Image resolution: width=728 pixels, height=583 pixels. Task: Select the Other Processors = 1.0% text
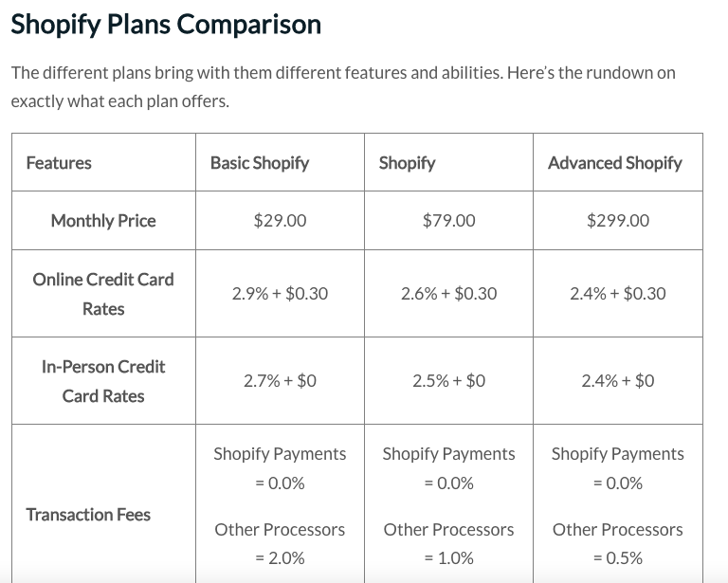click(448, 543)
